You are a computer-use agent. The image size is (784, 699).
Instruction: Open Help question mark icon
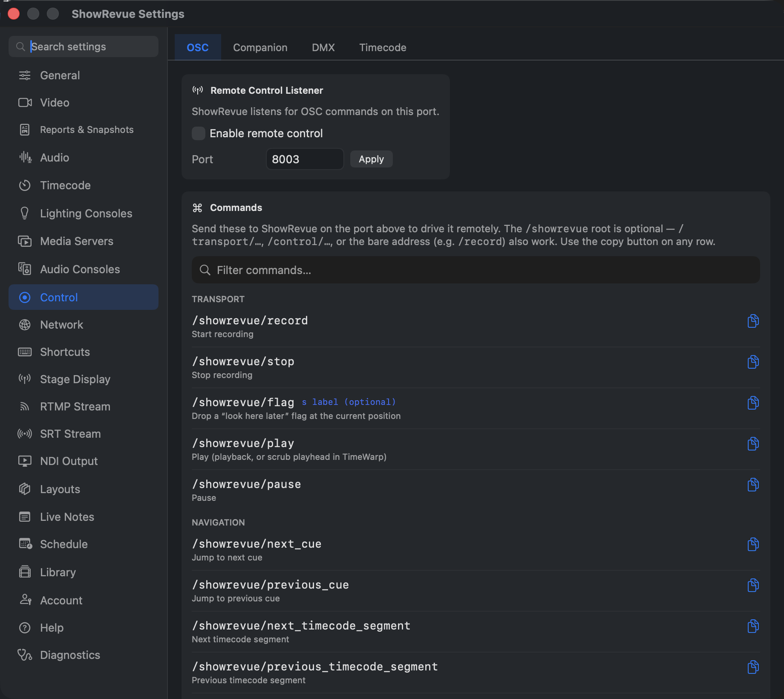(25, 628)
